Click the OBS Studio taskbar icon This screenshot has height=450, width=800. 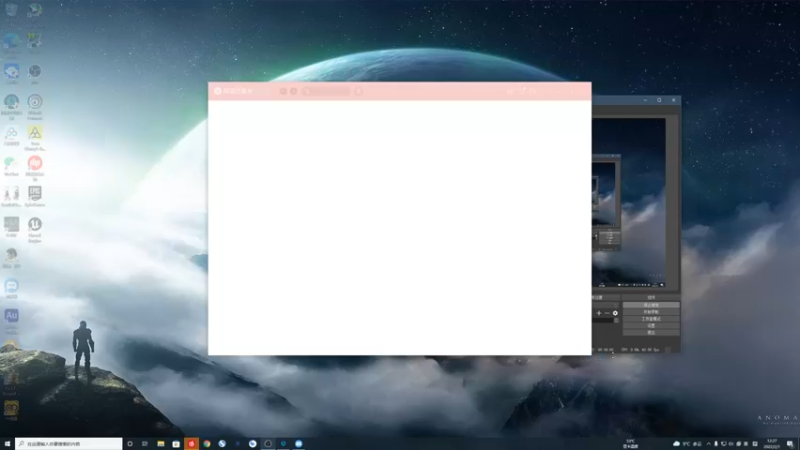point(268,444)
